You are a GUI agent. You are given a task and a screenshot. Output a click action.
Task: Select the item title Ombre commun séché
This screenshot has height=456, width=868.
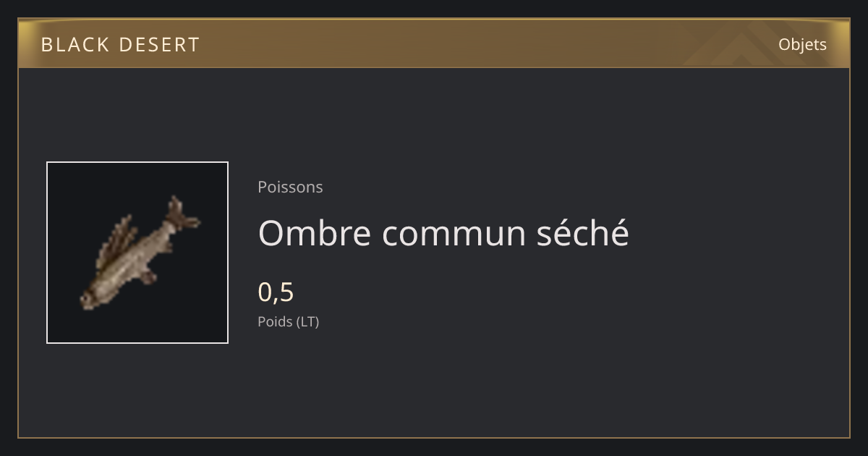click(443, 233)
